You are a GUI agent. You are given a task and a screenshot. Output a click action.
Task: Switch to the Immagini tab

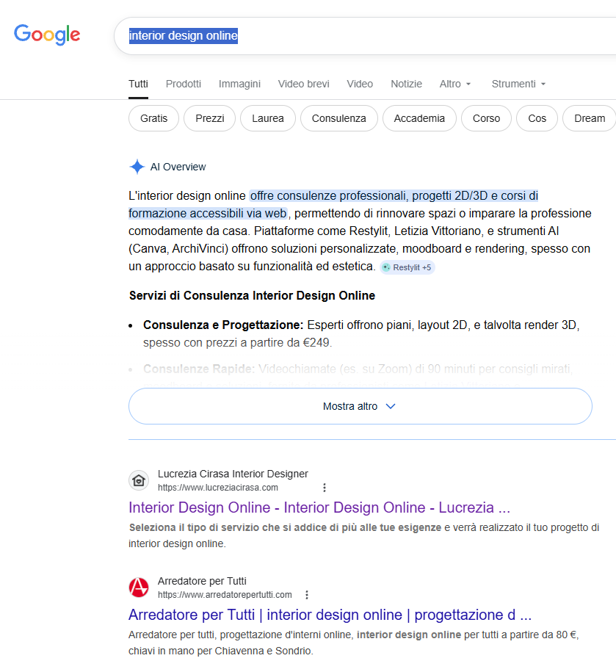239,84
